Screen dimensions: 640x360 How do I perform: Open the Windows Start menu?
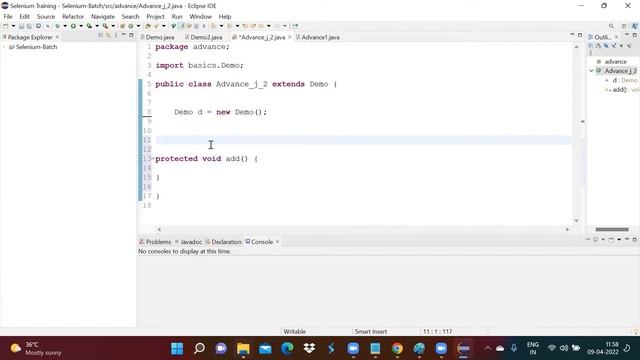[177, 349]
